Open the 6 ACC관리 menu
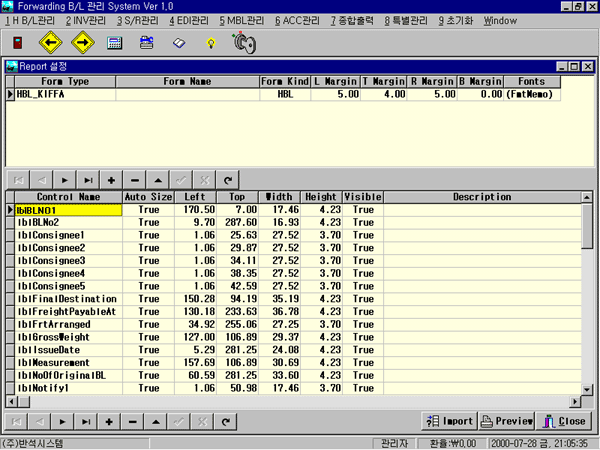 [297, 21]
